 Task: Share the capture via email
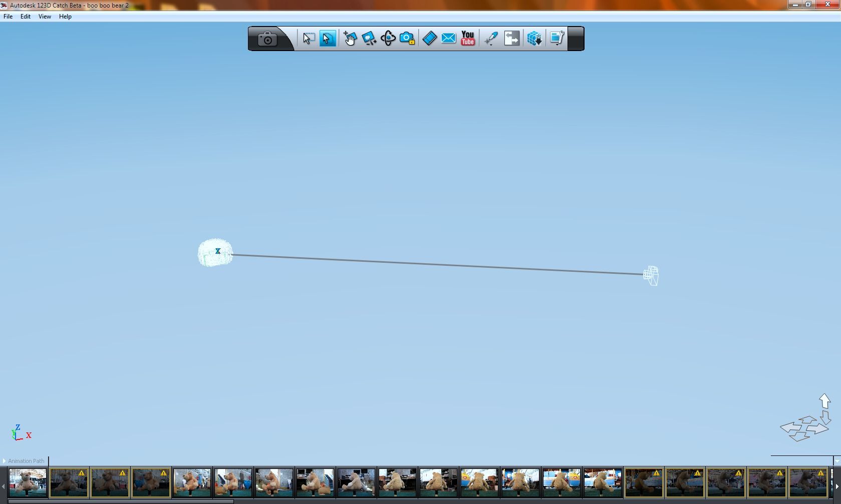tap(448, 38)
